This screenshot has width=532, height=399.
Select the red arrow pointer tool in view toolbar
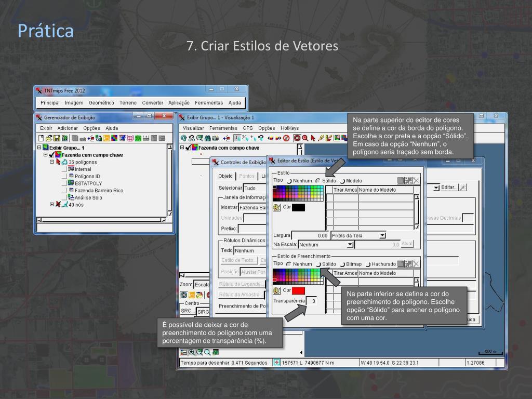(313, 138)
